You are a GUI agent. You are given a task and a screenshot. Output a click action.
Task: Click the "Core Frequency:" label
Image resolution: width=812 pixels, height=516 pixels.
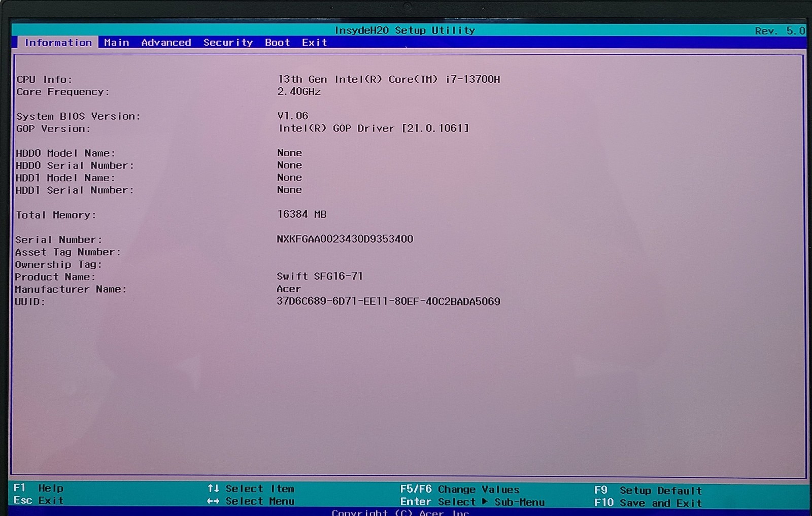point(63,92)
